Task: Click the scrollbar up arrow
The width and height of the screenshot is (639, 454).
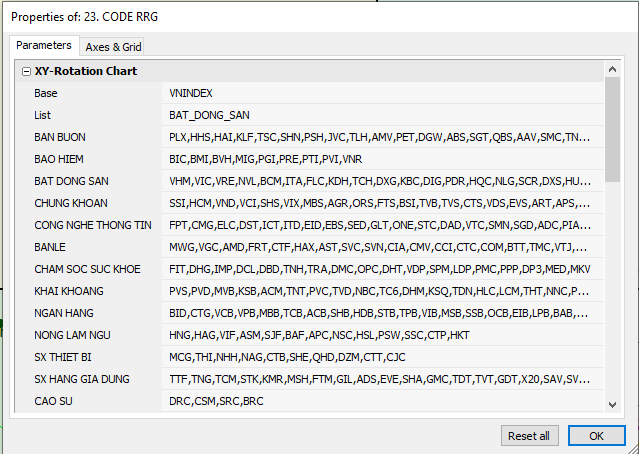Action: [612, 69]
